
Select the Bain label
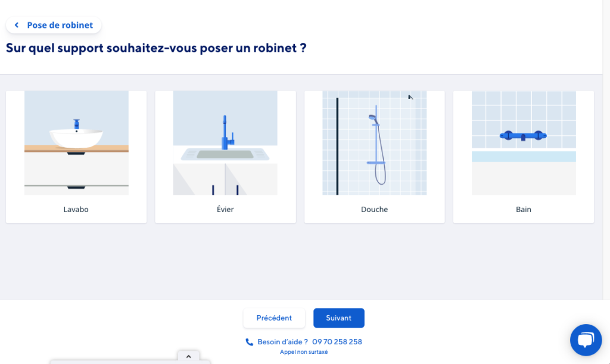tap(524, 210)
